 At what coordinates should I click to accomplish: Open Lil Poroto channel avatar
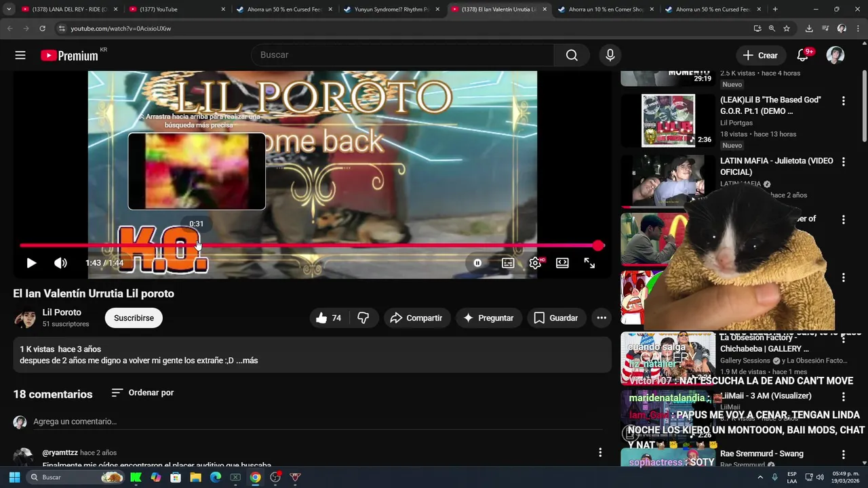point(26,318)
